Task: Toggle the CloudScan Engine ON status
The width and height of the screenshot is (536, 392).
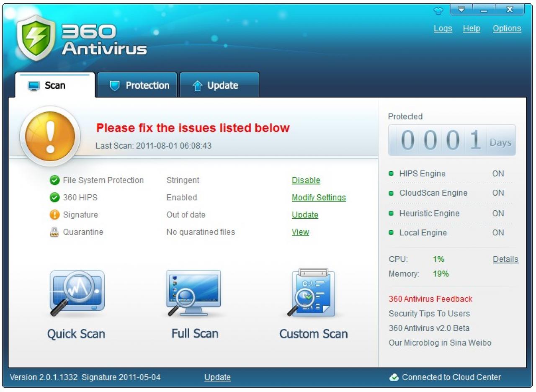Action: point(498,193)
